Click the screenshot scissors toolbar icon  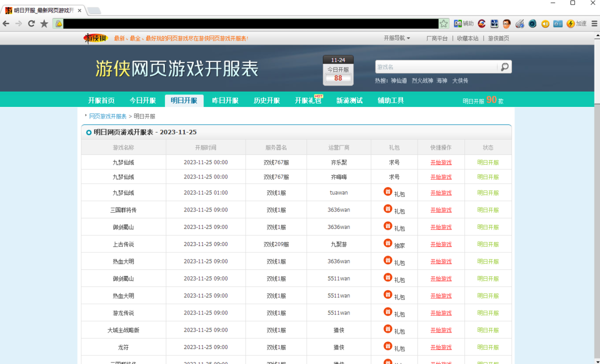[494, 23]
